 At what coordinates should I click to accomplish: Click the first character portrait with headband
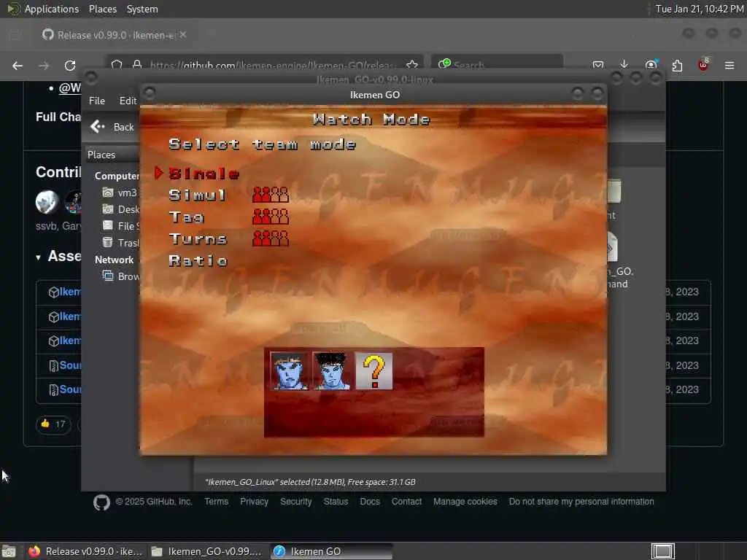click(289, 371)
